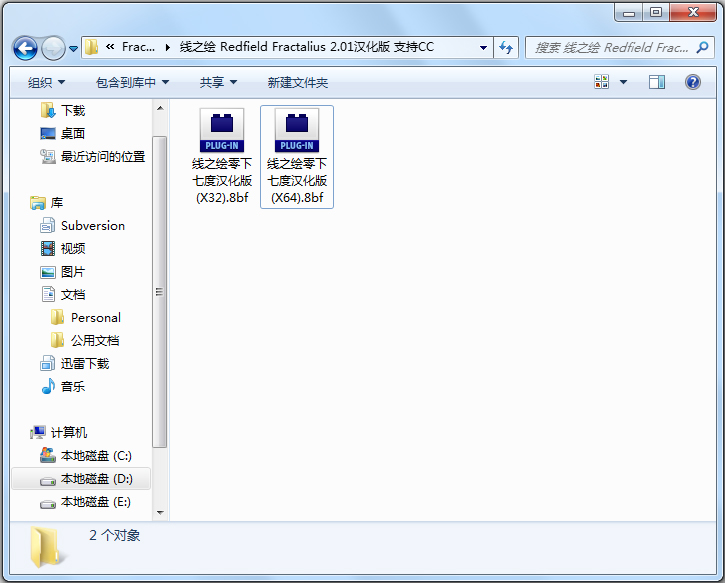
Task: Select the X32 .8bf plug-in file
Action: pos(222,156)
